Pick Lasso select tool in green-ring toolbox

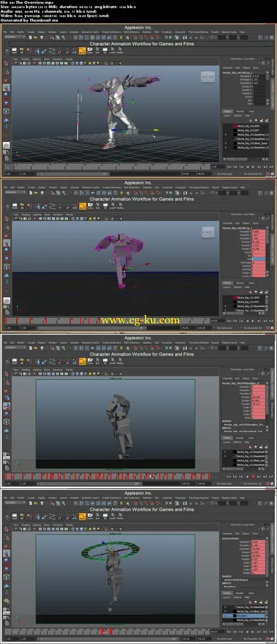6,537
